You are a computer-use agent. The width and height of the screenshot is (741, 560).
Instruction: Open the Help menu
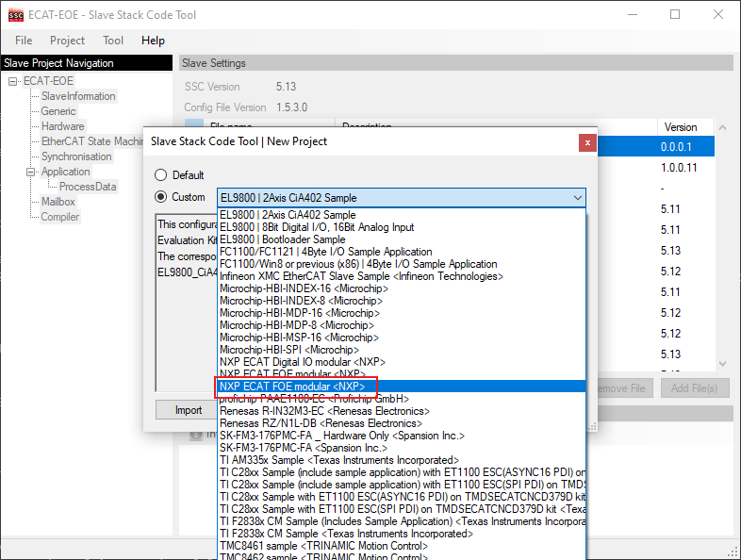click(153, 41)
